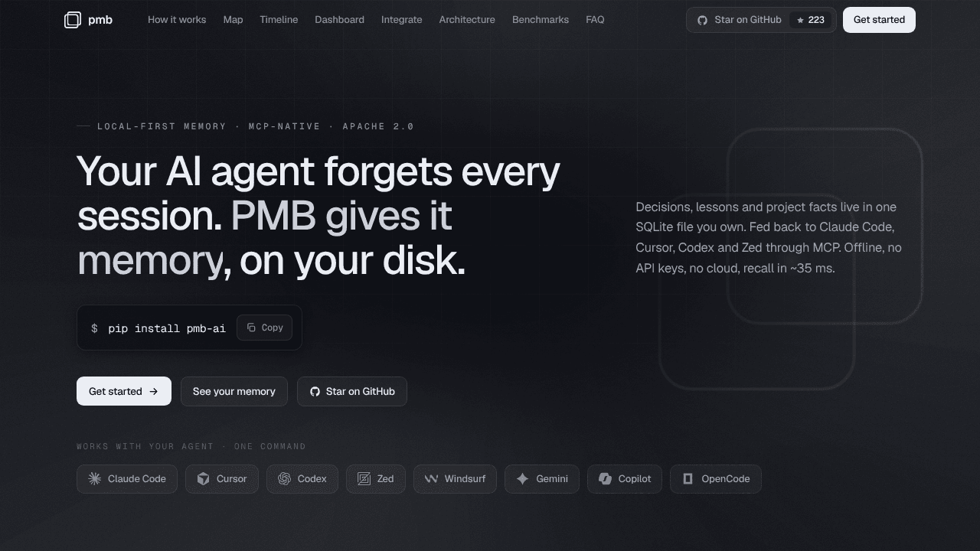Go to the FAQ section
980x551 pixels.
coord(595,20)
